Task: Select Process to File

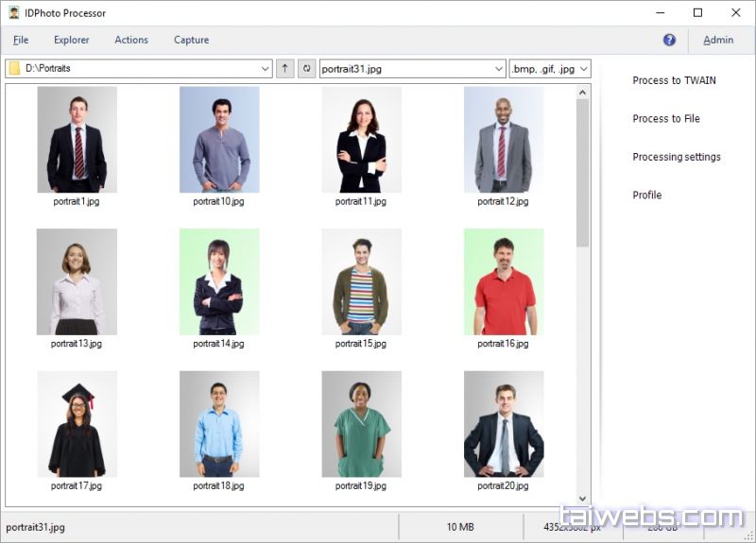Action: 666,119
